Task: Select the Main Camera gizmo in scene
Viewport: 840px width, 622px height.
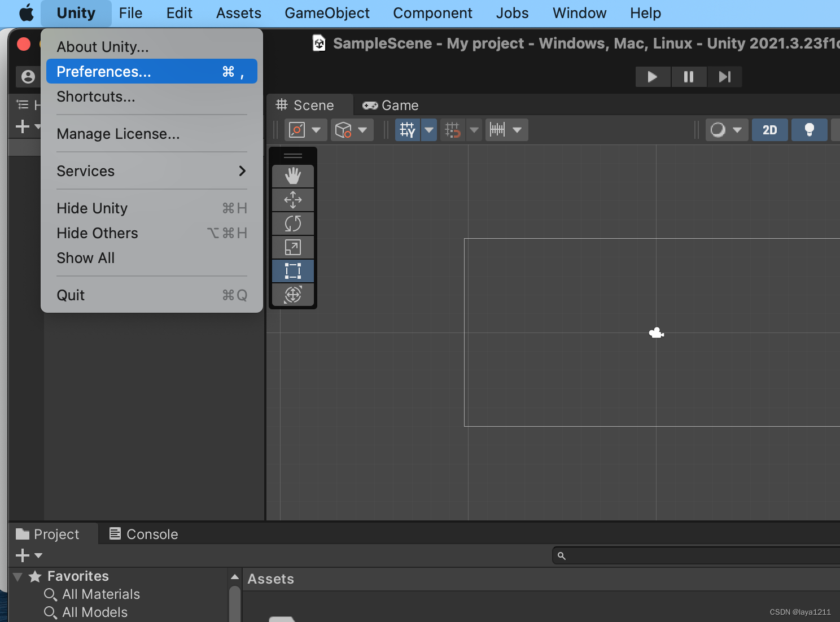Action: tap(657, 333)
